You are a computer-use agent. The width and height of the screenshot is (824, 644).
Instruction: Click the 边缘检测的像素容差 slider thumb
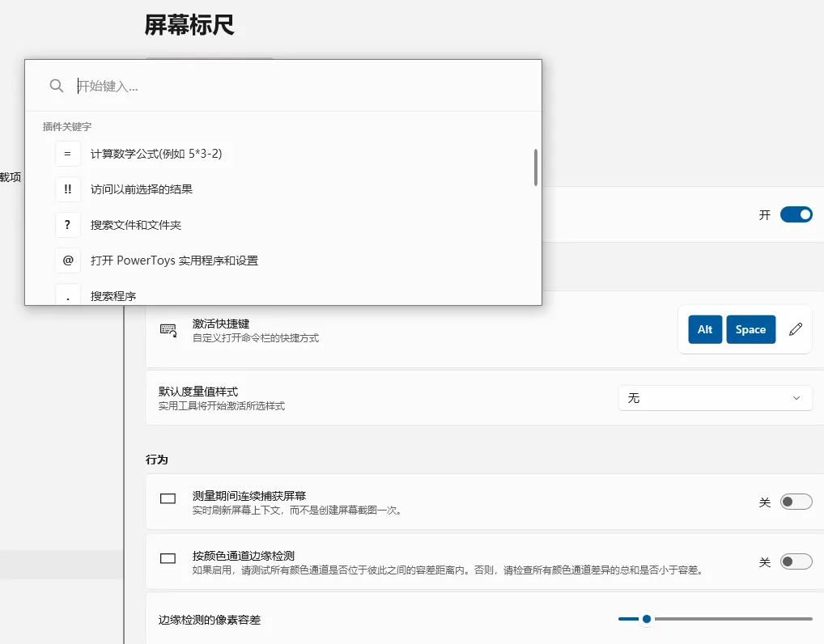click(x=647, y=619)
